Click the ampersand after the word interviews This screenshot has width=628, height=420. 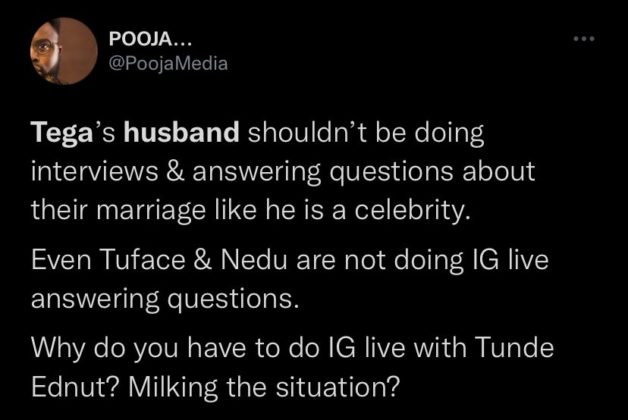click(x=175, y=171)
